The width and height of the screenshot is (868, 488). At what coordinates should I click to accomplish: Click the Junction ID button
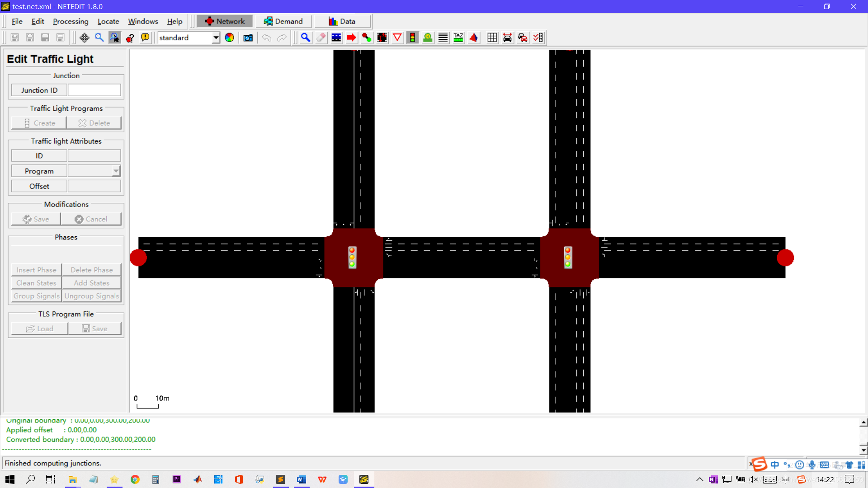39,90
